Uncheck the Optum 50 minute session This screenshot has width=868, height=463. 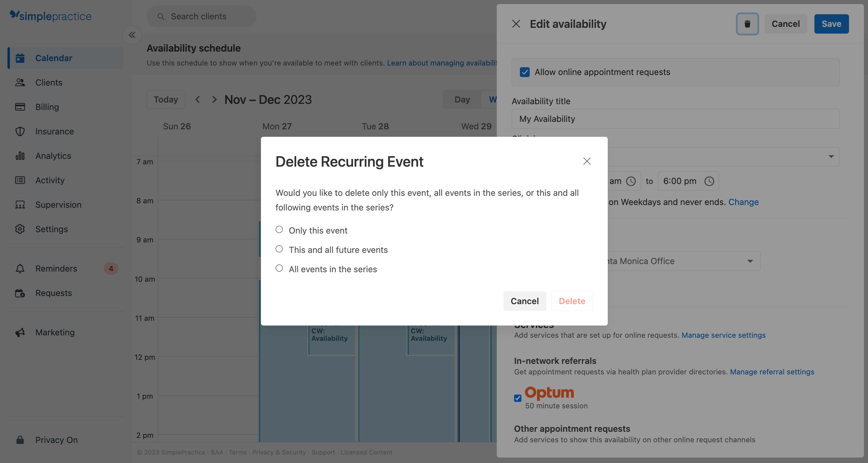[x=517, y=398]
